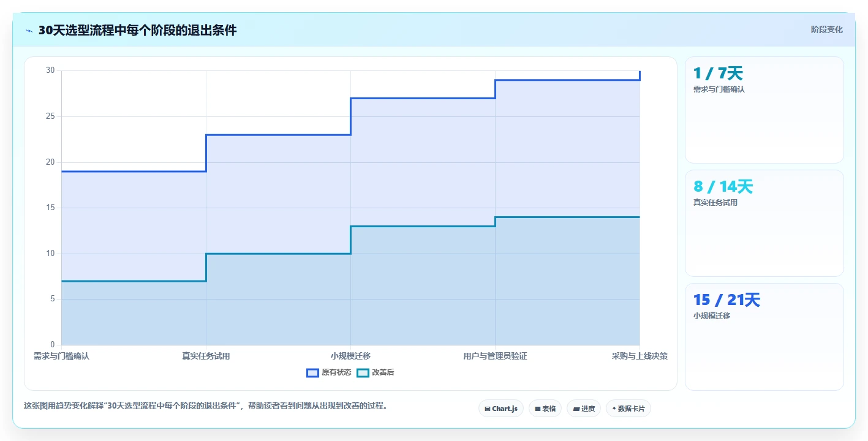This screenshot has height=441, width=868.
Task: Open the 15 / 21天 data card
Action: 764,337
